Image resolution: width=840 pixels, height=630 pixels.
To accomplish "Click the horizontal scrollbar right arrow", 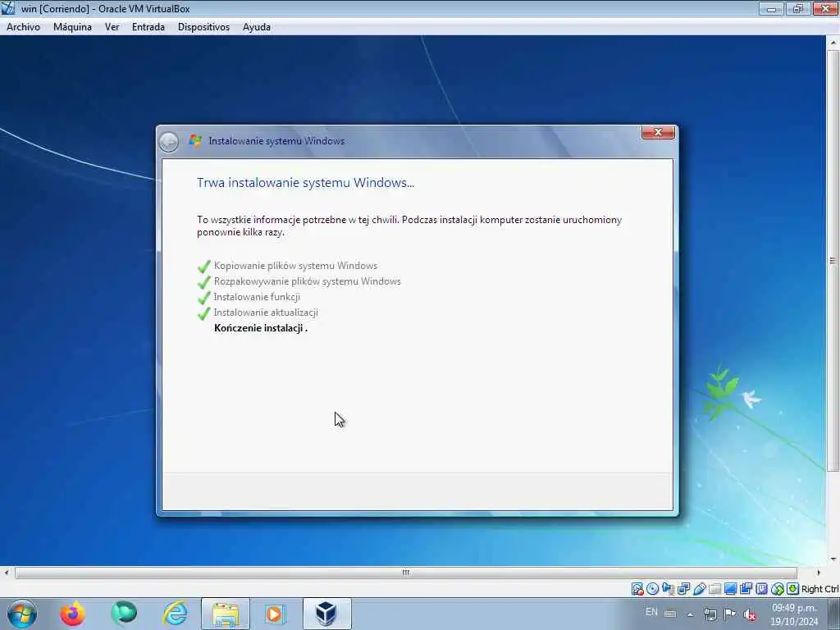I will (818, 573).
